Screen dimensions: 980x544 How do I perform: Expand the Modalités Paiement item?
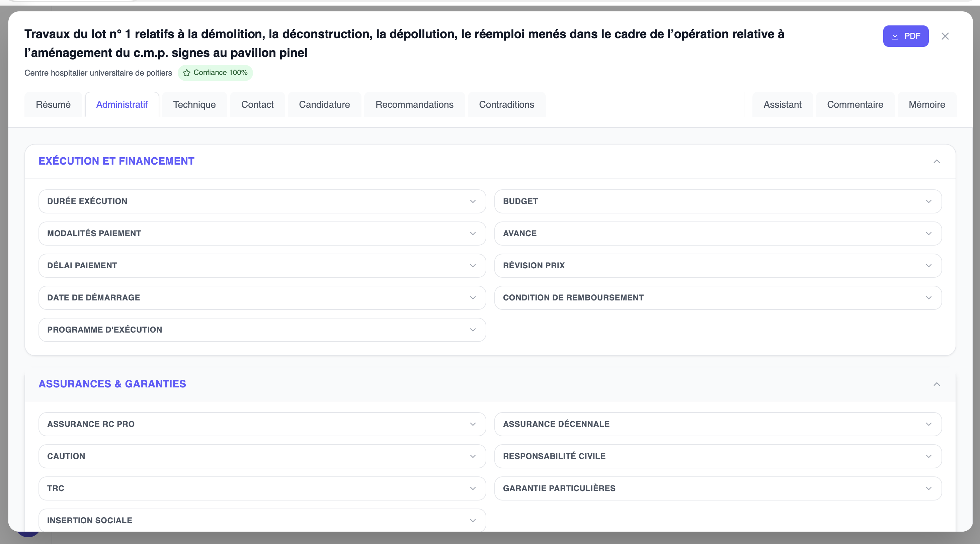[x=262, y=234]
